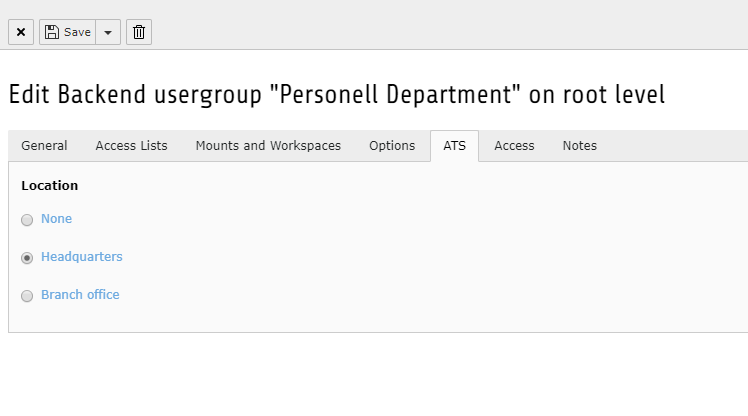Switch to the General tab
Viewport: 748px width, 416px height.
coord(44,146)
